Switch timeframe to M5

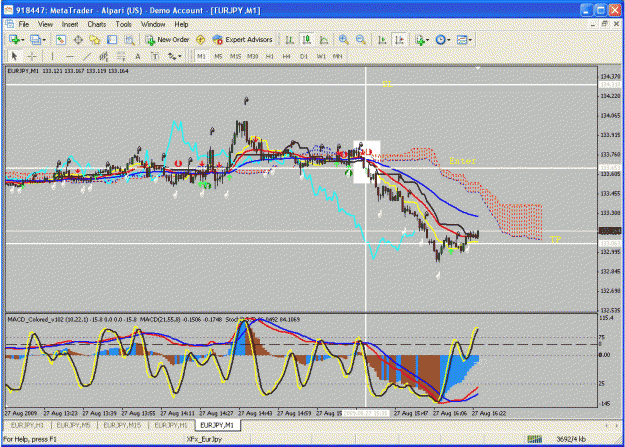218,56
